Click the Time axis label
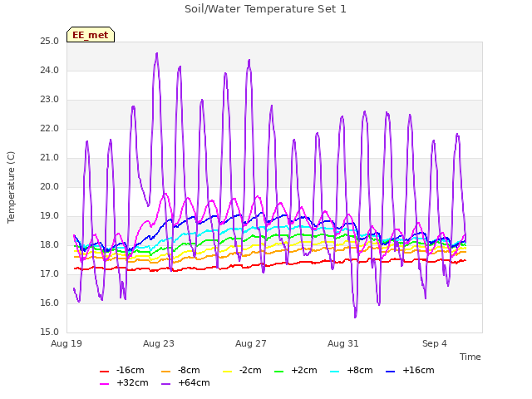The height and width of the screenshot is (399, 532). pyautogui.click(x=470, y=357)
